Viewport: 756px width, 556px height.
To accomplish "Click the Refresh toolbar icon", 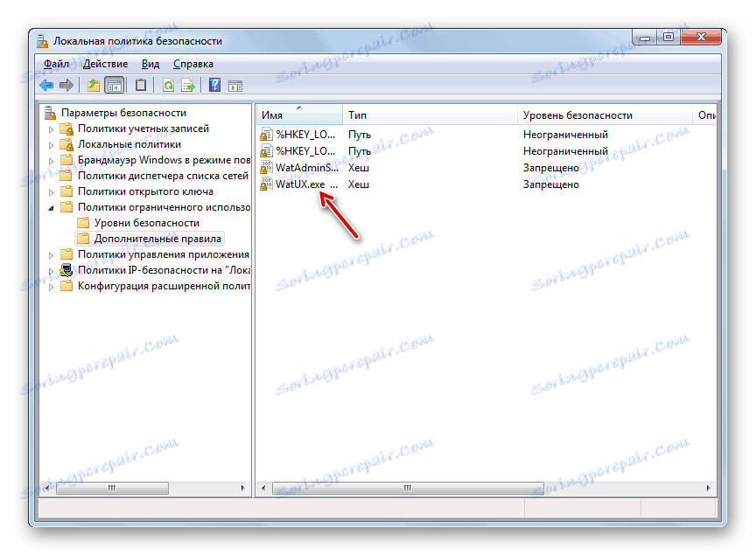I will tap(168, 86).
